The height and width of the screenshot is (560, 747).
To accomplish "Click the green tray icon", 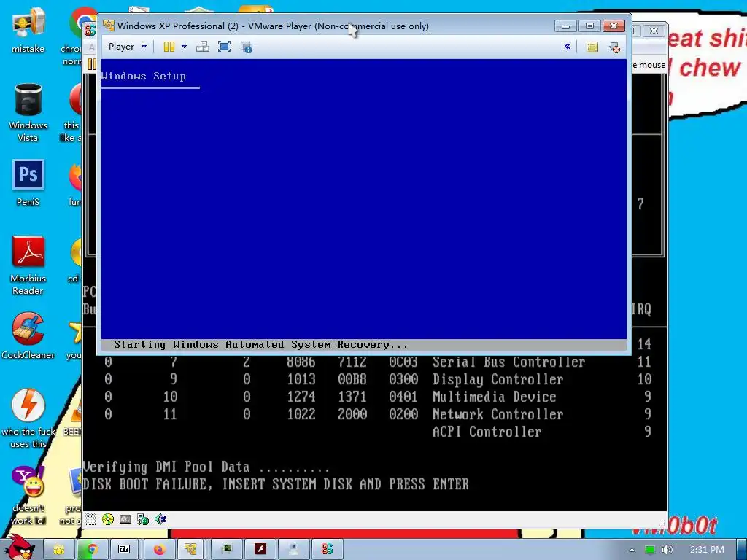I will pos(649,550).
